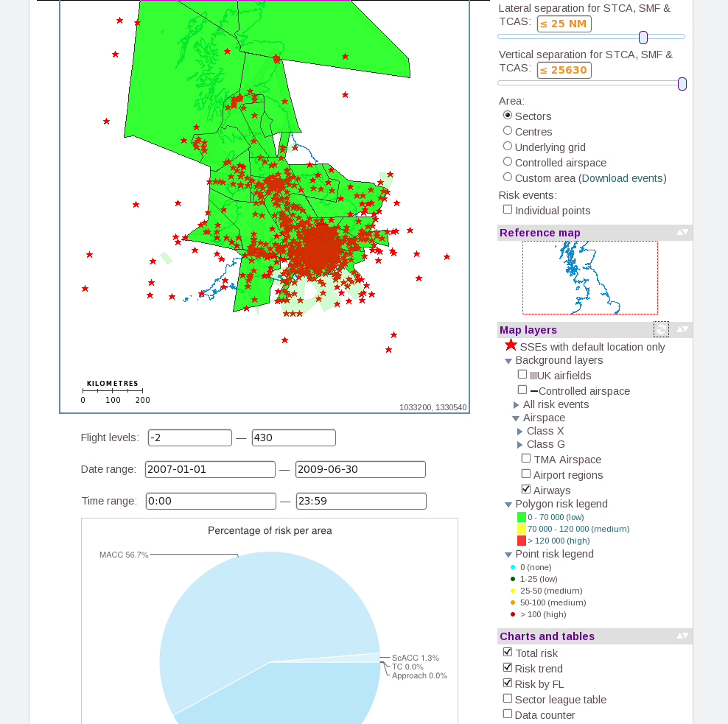Click the '25-50 (medium)' point legend text

tap(551, 591)
